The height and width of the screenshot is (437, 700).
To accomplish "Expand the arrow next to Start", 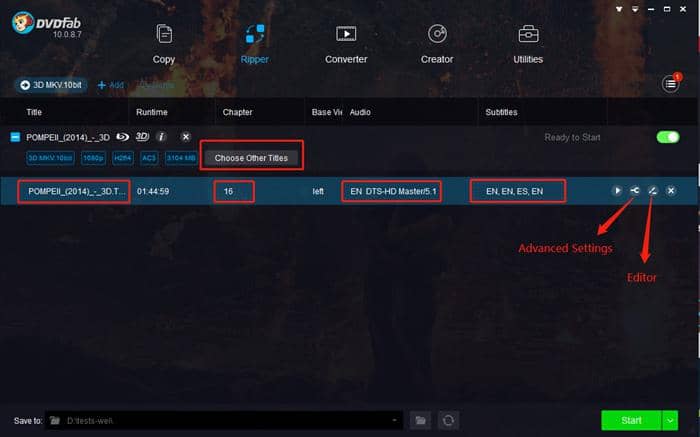I will click(670, 420).
